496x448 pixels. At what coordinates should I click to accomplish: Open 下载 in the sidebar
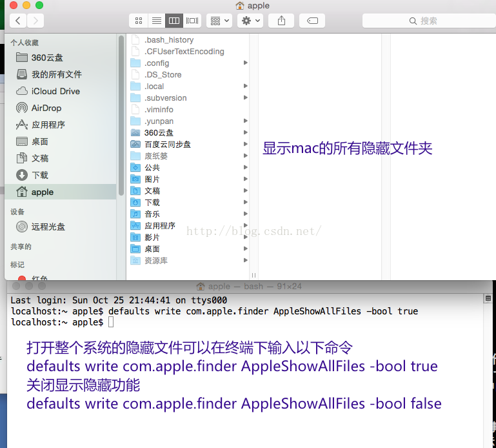click(60, 175)
